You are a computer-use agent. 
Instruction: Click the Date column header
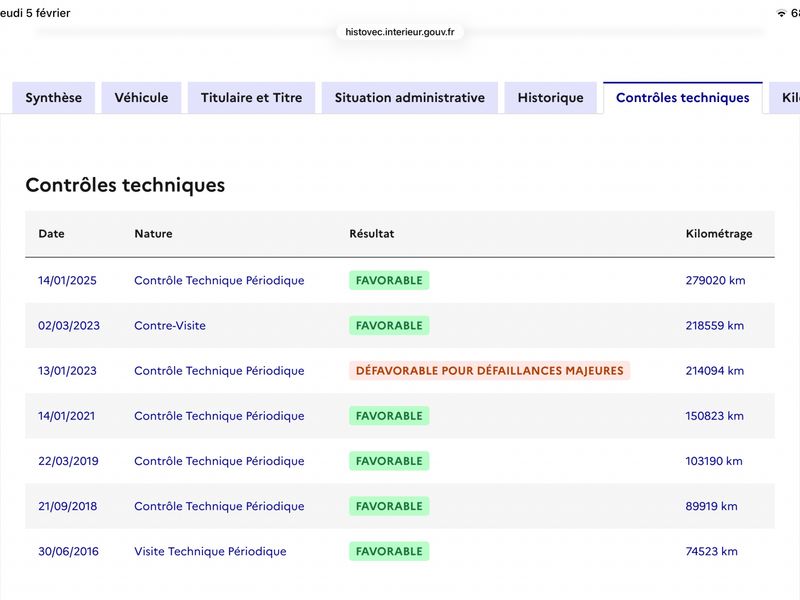[x=51, y=234]
